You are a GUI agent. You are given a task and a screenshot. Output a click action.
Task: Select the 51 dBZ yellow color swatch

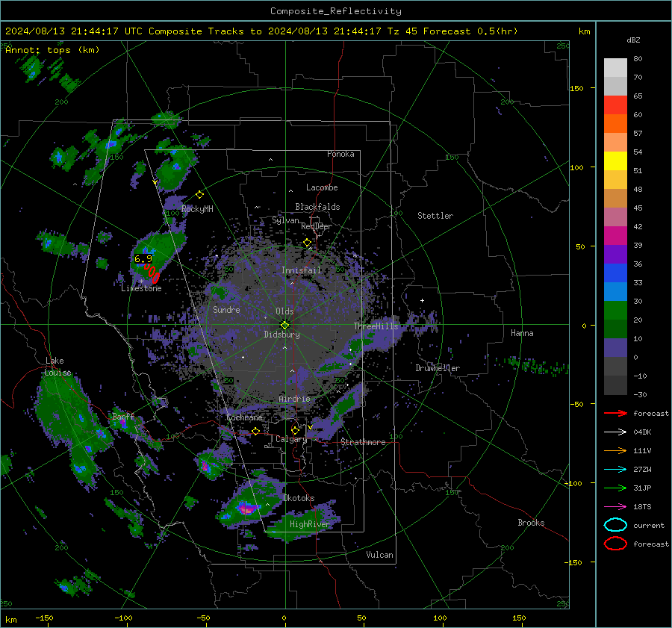[615, 161]
